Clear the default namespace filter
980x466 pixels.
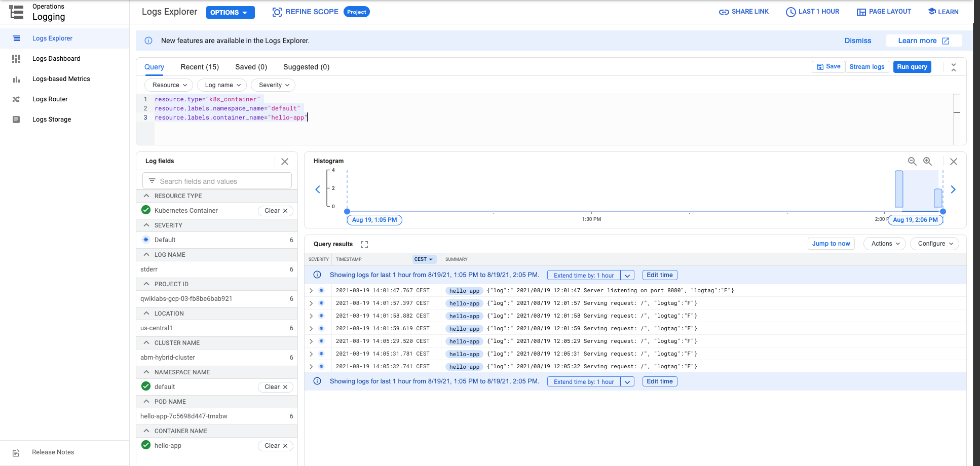click(276, 387)
